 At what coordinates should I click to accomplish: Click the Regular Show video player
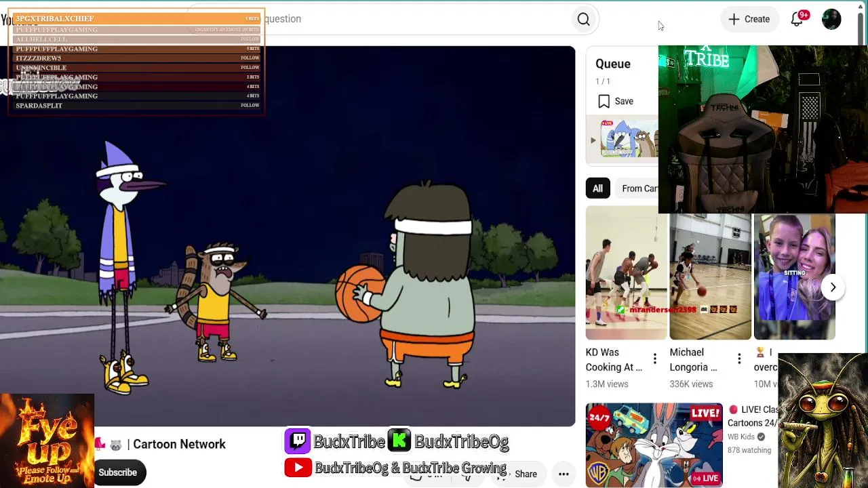[x=288, y=236]
